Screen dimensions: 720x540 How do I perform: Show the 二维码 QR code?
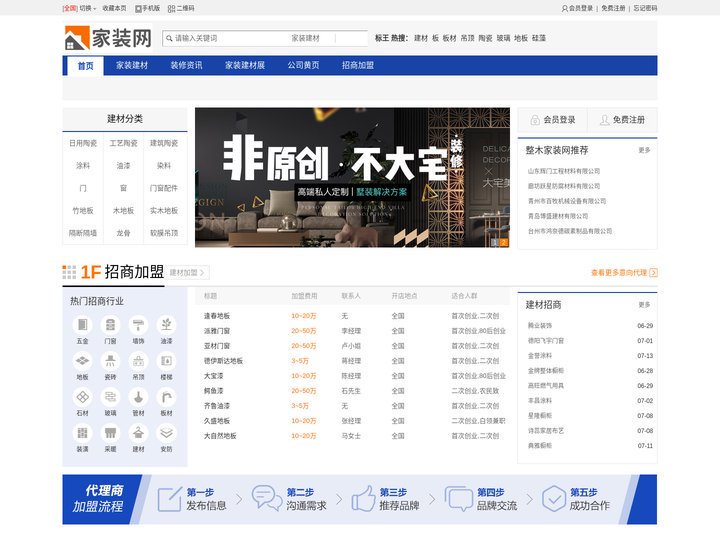click(181, 8)
